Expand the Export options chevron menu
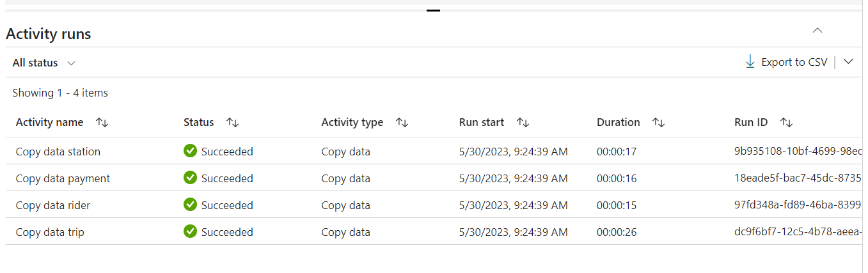 pos(848,62)
